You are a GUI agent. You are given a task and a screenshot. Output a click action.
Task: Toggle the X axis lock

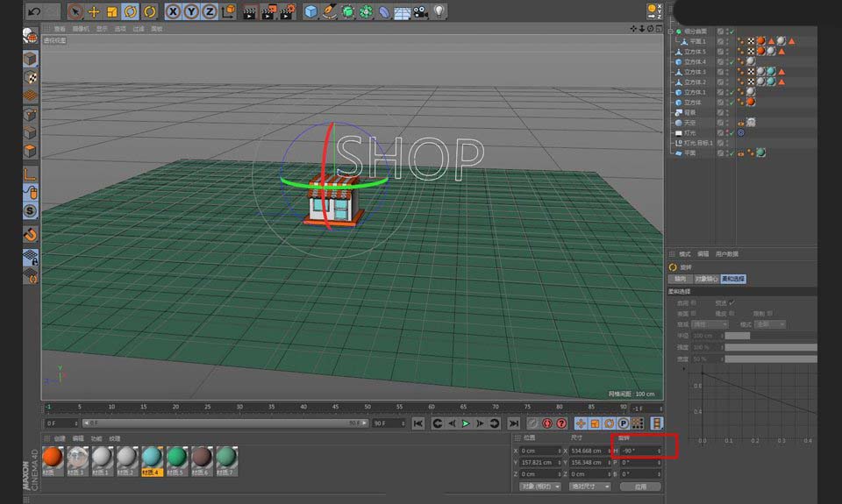click(173, 11)
